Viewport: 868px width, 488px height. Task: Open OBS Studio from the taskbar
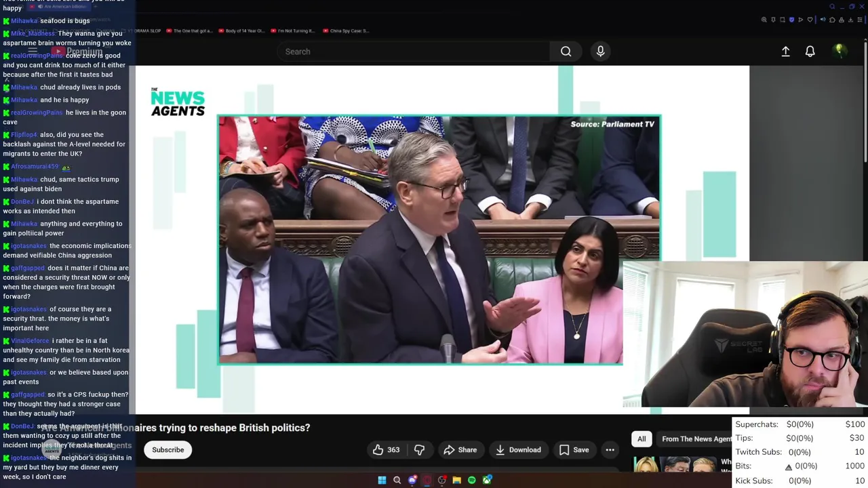click(442, 480)
